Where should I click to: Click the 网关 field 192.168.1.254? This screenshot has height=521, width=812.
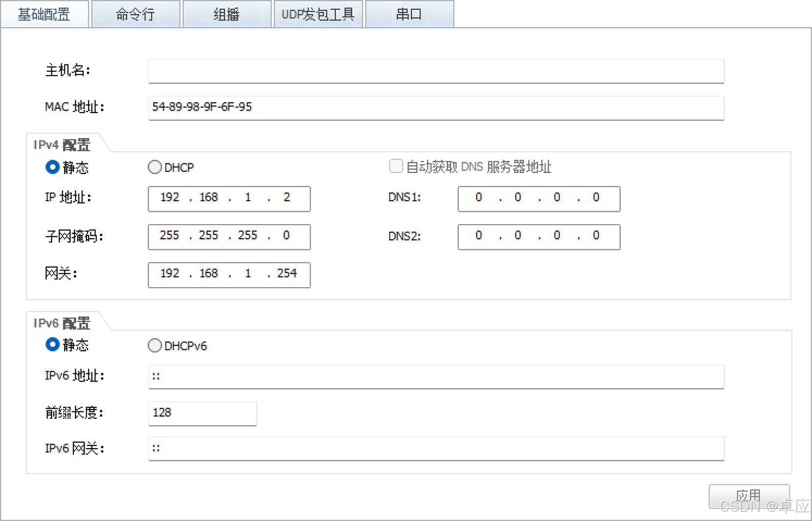(x=229, y=275)
